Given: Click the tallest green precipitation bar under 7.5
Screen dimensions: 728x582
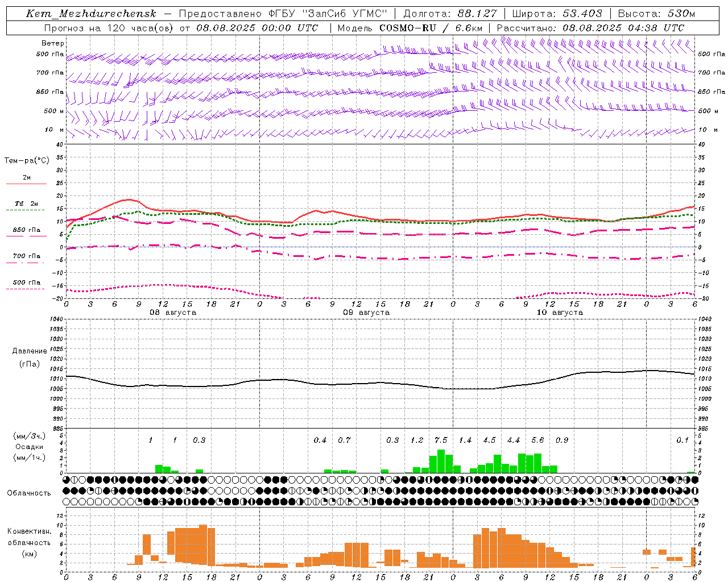Looking at the screenshot, I should click(x=441, y=462).
